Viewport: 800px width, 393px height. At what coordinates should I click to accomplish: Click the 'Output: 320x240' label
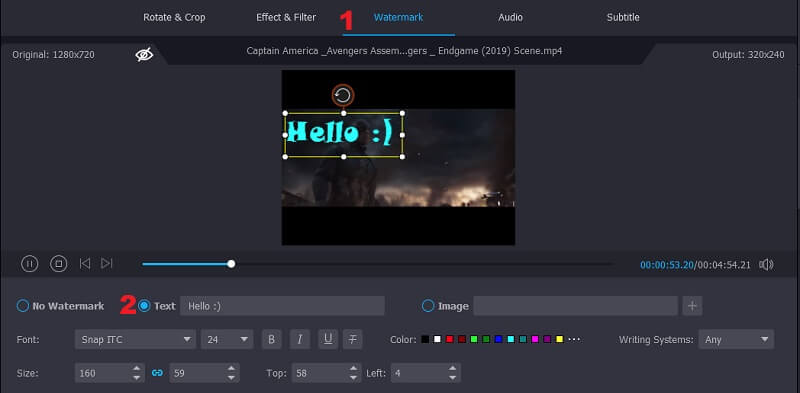[x=748, y=55]
